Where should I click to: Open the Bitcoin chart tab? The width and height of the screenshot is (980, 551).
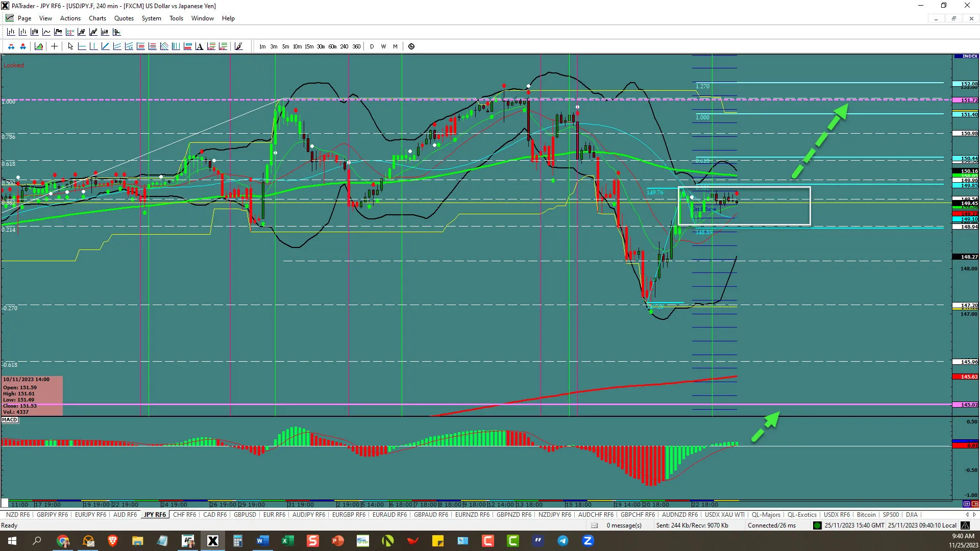[866, 515]
